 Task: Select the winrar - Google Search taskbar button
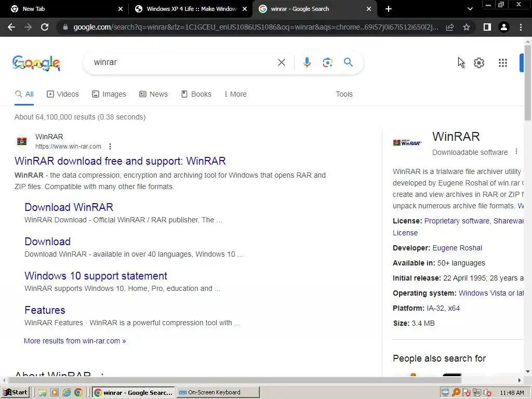coord(134,393)
